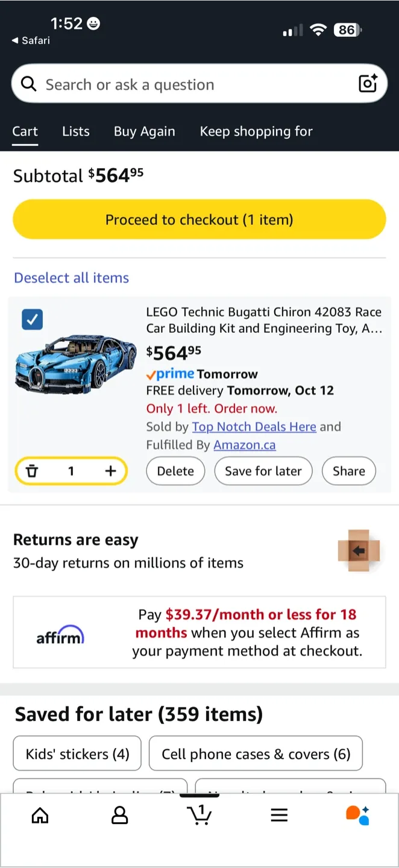Launch the Rufus AI assistant icon
This screenshot has width=399, height=868.
357,814
